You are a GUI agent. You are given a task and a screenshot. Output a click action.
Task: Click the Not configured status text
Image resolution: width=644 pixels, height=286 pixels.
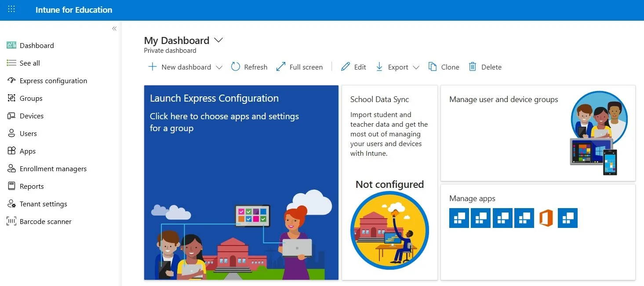(389, 184)
